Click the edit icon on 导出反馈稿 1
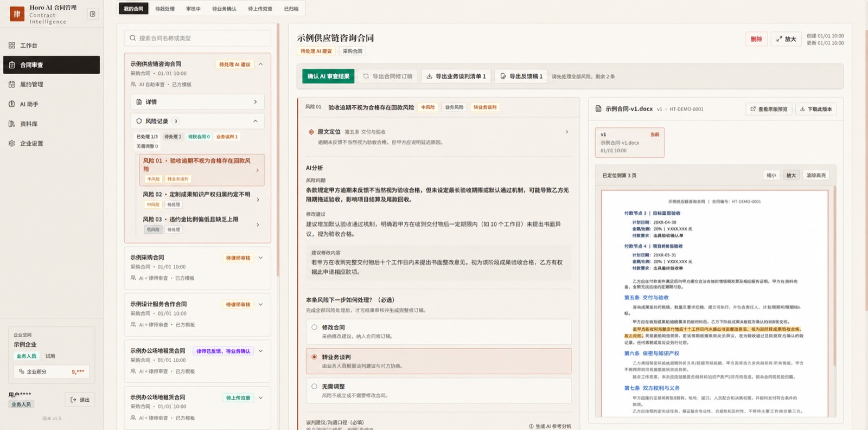This screenshot has height=430, width=868. (x=503, y=76)
